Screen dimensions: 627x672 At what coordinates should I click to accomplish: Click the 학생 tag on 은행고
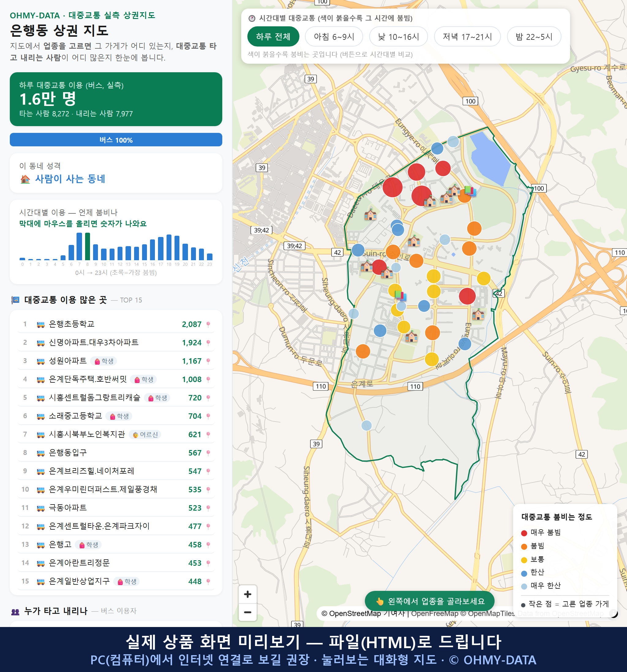tap(88, 545)
